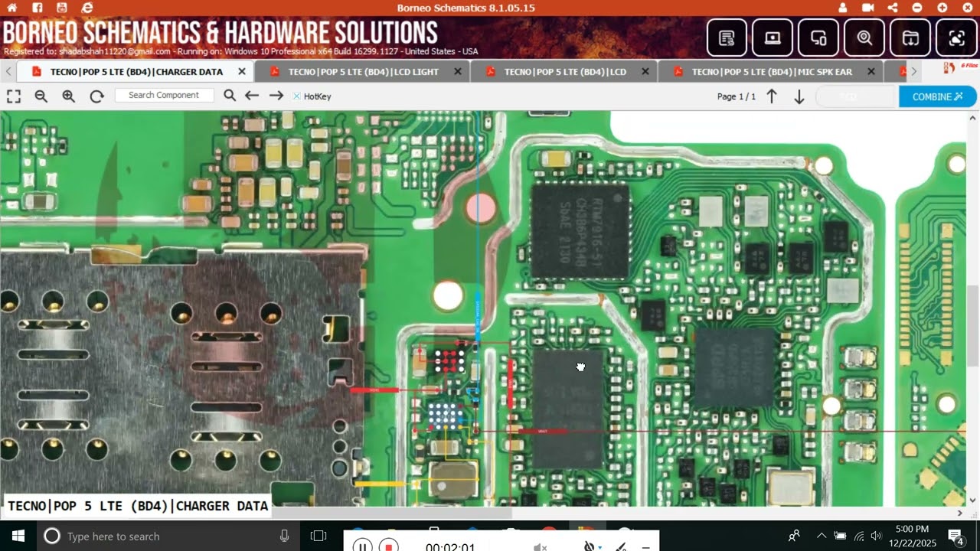The image size is (980, 551).
Task: Open the user account icon
Action: click(843, 8)
